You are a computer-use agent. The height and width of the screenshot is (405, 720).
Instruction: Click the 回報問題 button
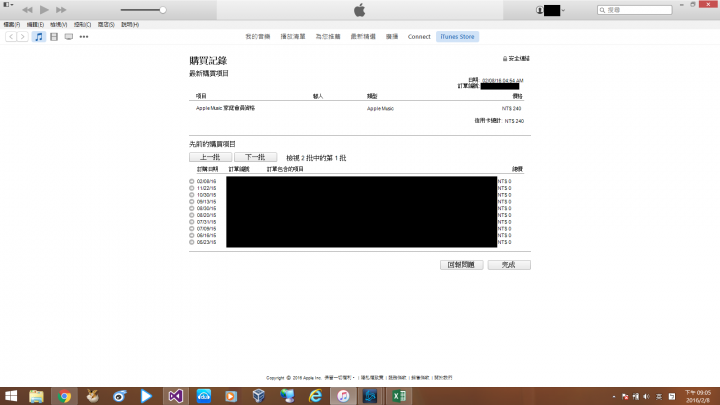pos(461,264)
